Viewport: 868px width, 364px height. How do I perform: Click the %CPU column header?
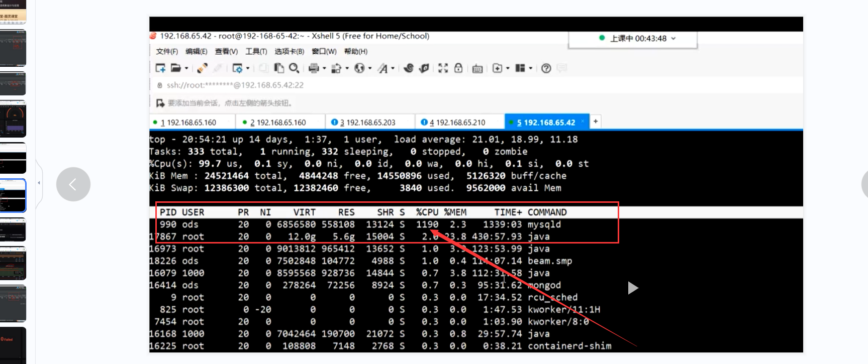click(x=427, y=212)
